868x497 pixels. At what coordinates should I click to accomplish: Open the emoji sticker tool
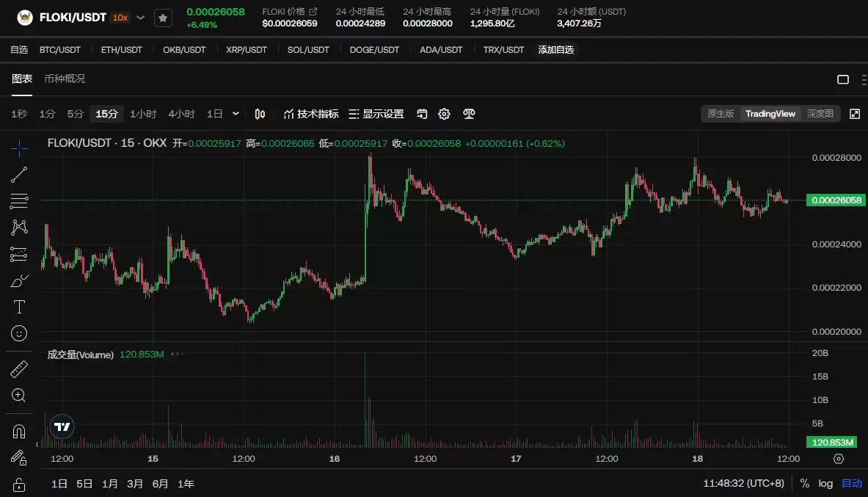pos(19,333)
